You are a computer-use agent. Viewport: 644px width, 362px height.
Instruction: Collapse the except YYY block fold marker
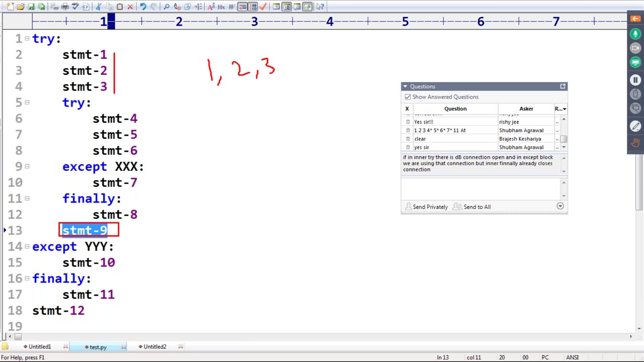pyautogui.click(x=27, y=246)
